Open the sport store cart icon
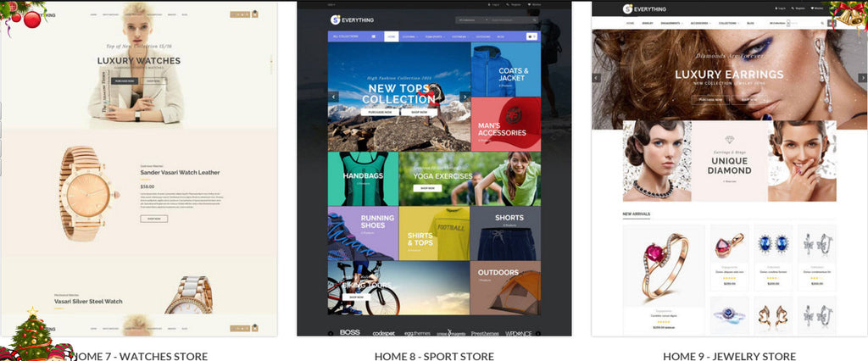This screenshot has height=361, width=868. click(x=532, y=36)
